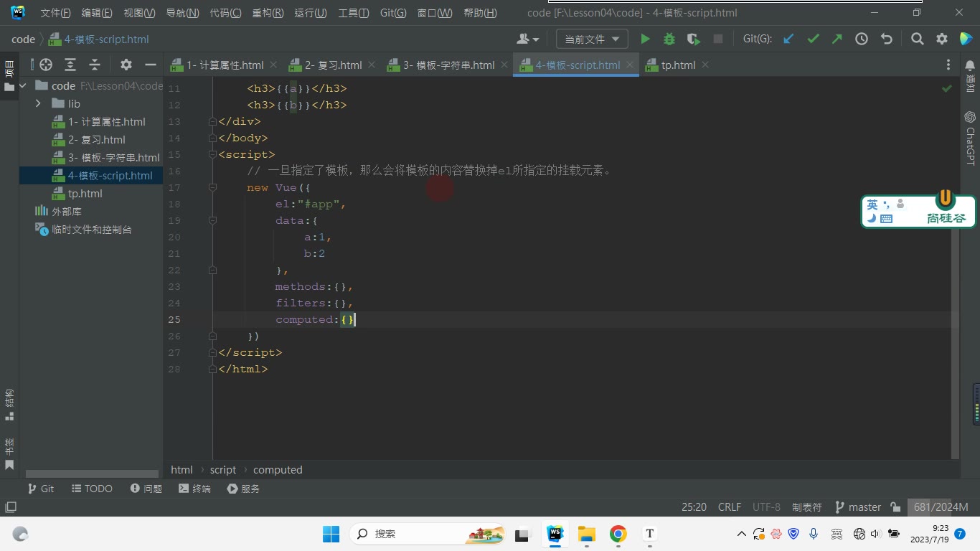The image size is (980, 551).
Task: Open editor tabs more options menu
Action: [x=948, y=65]
